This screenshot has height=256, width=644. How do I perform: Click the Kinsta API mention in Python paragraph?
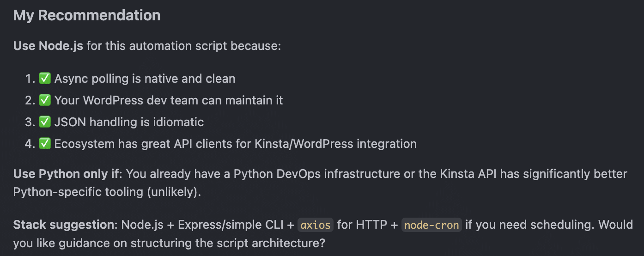click(x=469, y=174)
